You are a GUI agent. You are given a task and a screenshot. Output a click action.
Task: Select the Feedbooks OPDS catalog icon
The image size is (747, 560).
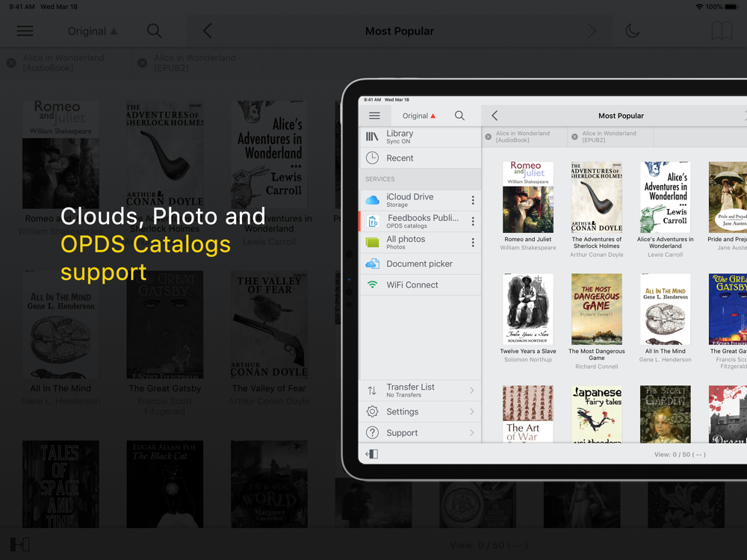click(373, 221)
